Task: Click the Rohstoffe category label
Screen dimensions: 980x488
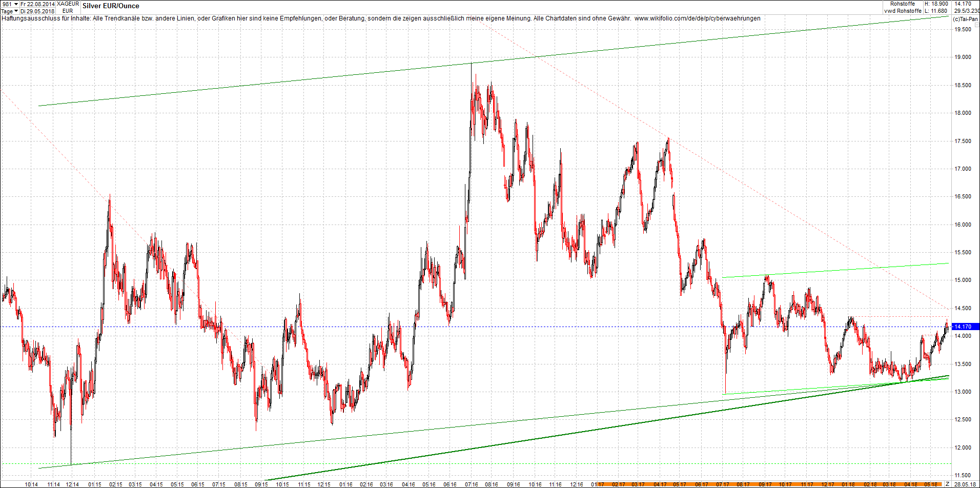Action: [903, 4]
